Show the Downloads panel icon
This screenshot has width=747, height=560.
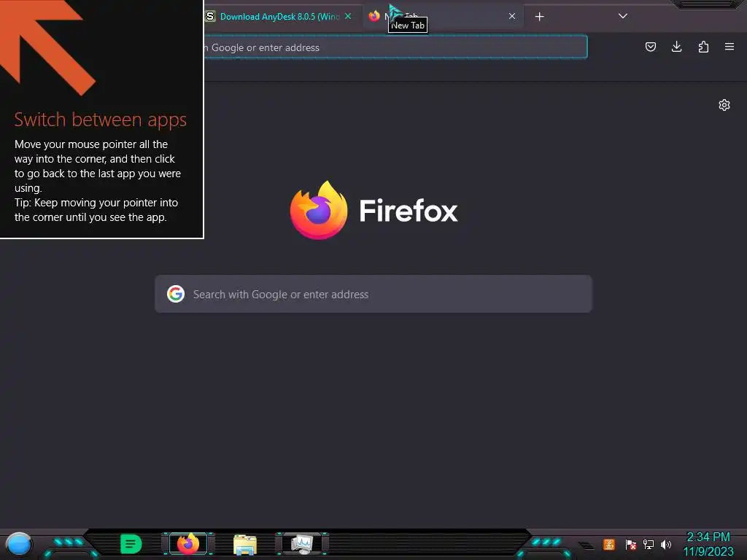click(x=676, y=47)
